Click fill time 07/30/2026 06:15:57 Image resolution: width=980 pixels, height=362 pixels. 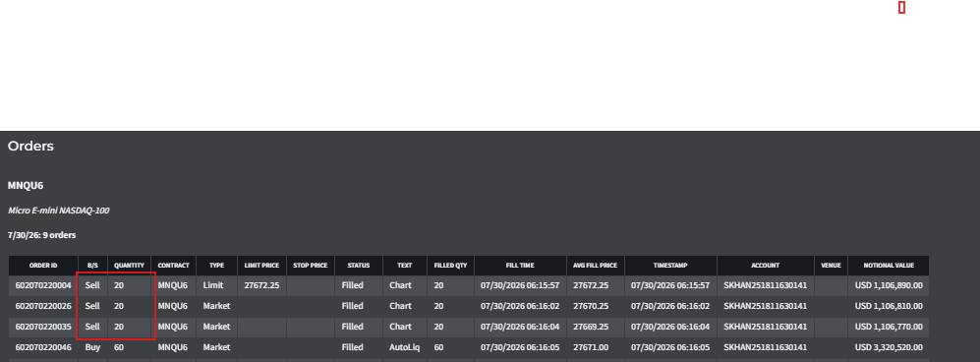click(520, 285)
